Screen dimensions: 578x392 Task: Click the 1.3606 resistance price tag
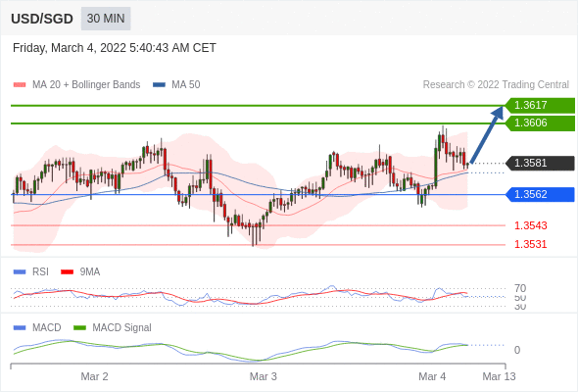pos(540,122)
